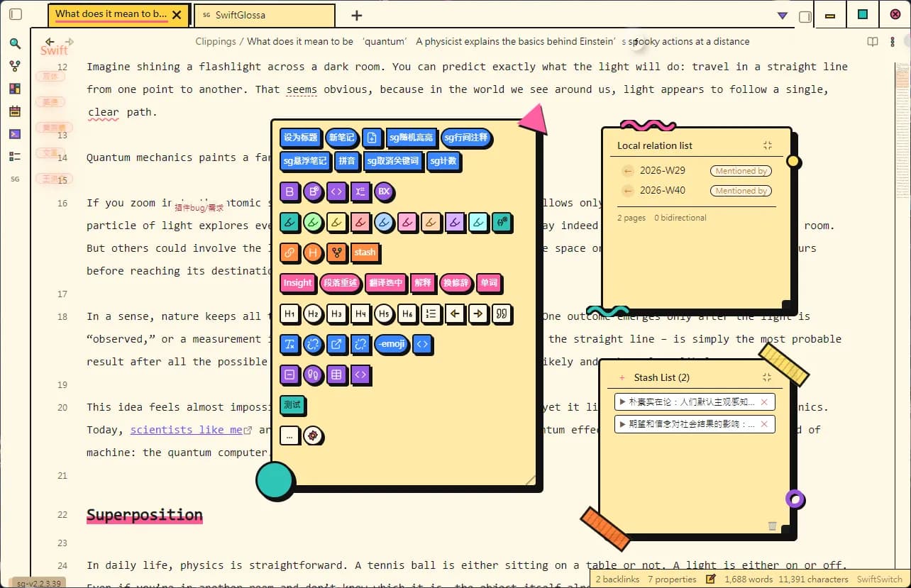This screenshot has width=911, height=588.
Task: Close the 'What does it mean' tab
Action: pos(177,14)
